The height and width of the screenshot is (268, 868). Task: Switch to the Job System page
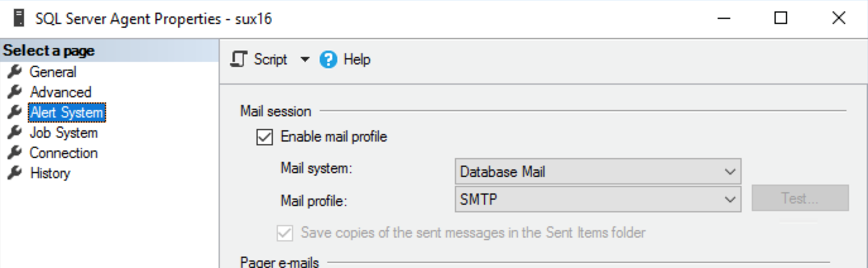click(63, 133)
